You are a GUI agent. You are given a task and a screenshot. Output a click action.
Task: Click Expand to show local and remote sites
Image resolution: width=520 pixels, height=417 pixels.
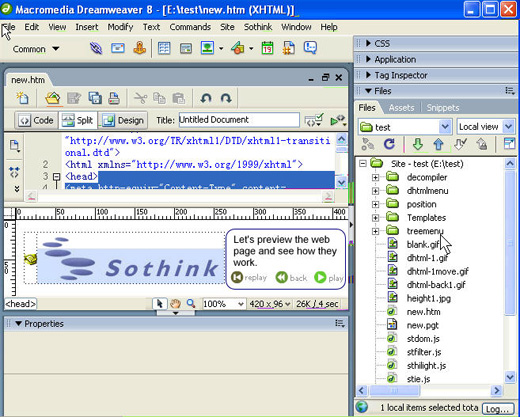pyautogui.click(x=509, y=144)
